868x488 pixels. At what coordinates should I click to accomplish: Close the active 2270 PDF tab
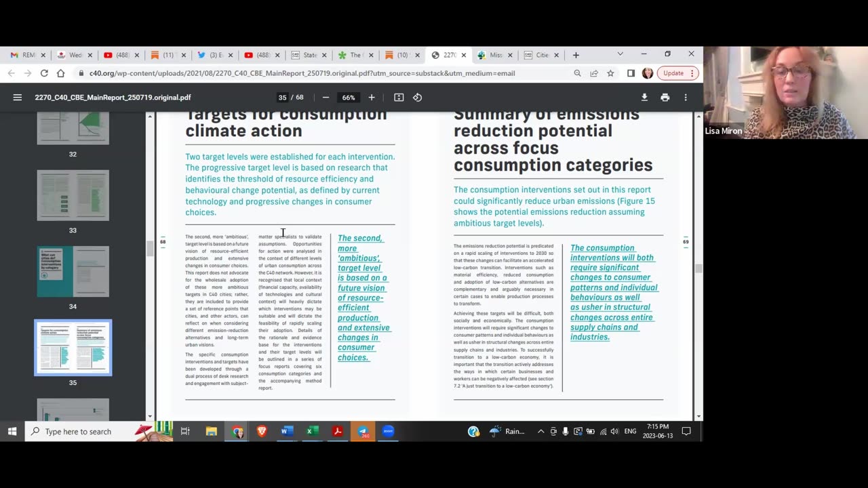tap(464, 55)
